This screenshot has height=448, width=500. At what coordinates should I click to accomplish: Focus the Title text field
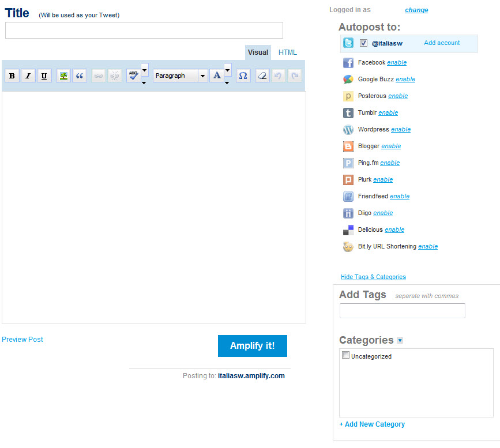(144, 31)
